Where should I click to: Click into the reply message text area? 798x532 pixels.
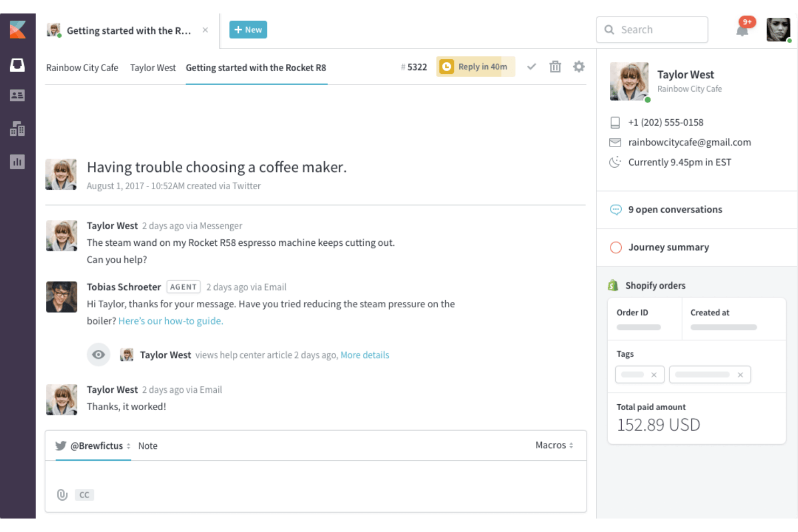click(x=316, y=474)
